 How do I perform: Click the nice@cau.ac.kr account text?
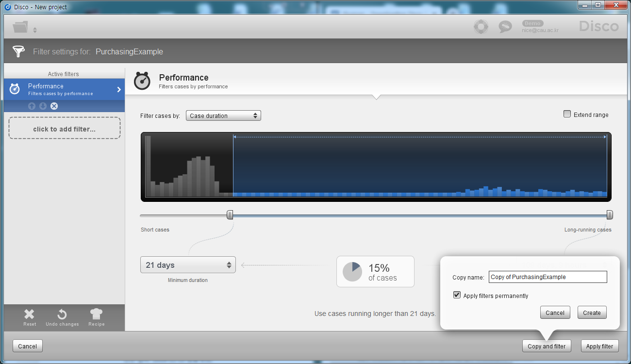pos(540,30)
